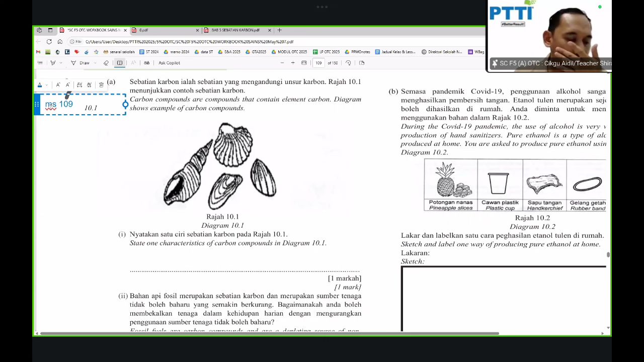Decrease text character spacing
Image resolution: width=644 pixels, height=362 pixels.
89,85
